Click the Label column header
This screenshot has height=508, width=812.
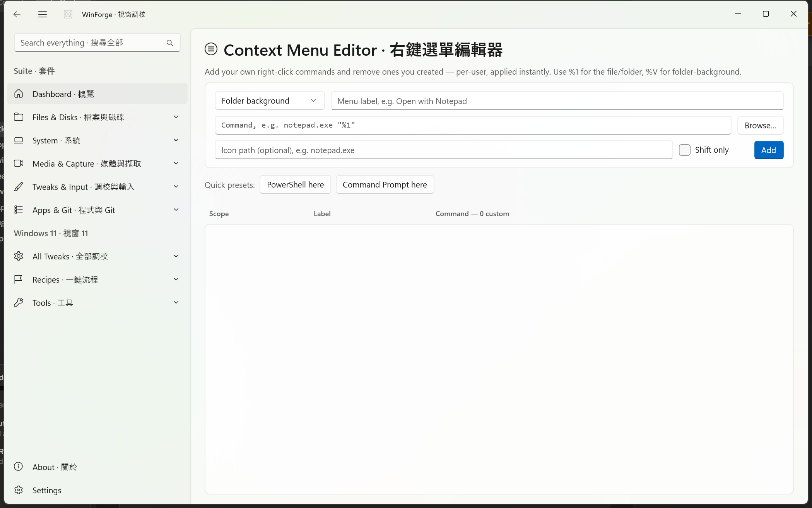click(322, 214)
